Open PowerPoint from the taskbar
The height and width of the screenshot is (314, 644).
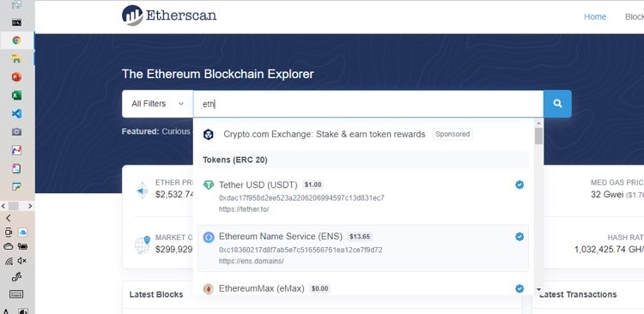point(16,76)
